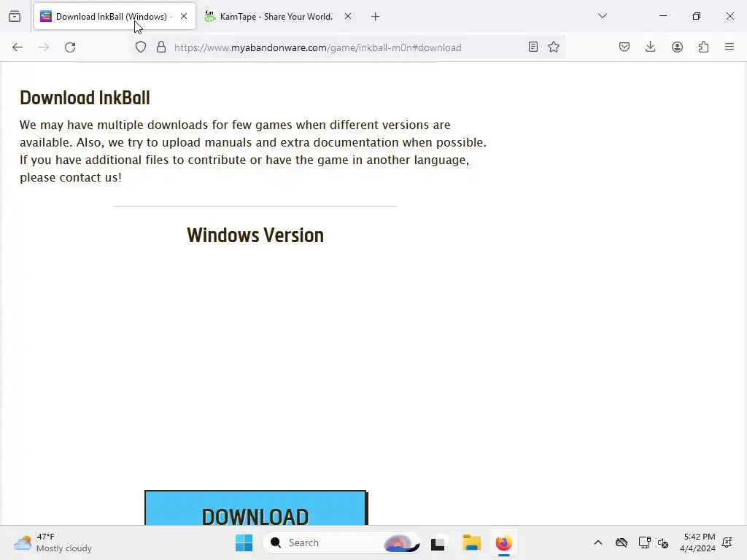Save page to Pocket
Viewport: 747px width, 560px height.
[x=624, y=47]
